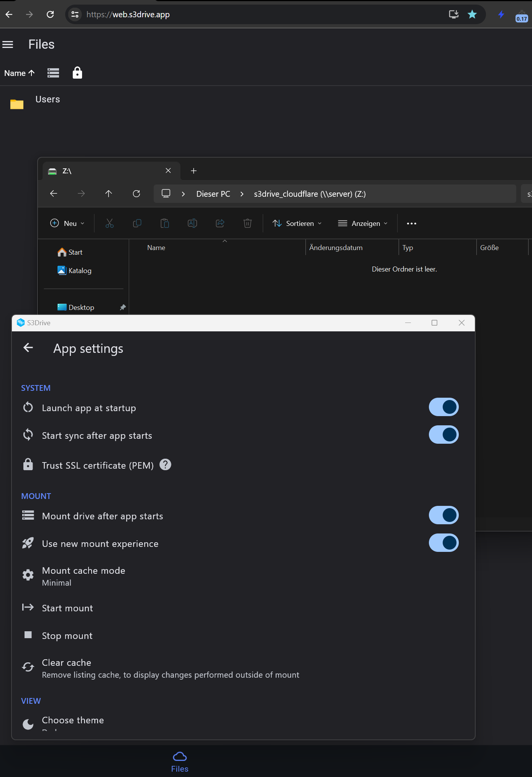Click the Größe column header
Image resolution: width=532 pixels, height=777 pixels.
click(x=489, y=248)
